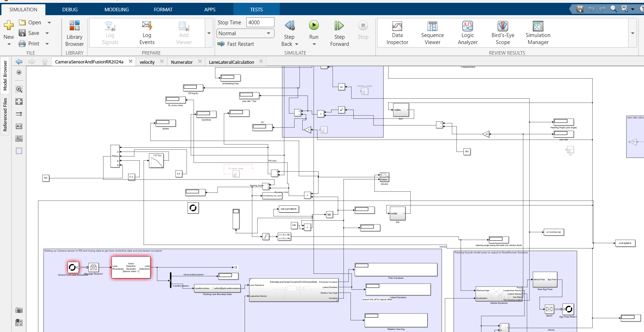644x332 pixels.
Task: Select the Vision Detection Generator block
Action: (x=131, y=268)
